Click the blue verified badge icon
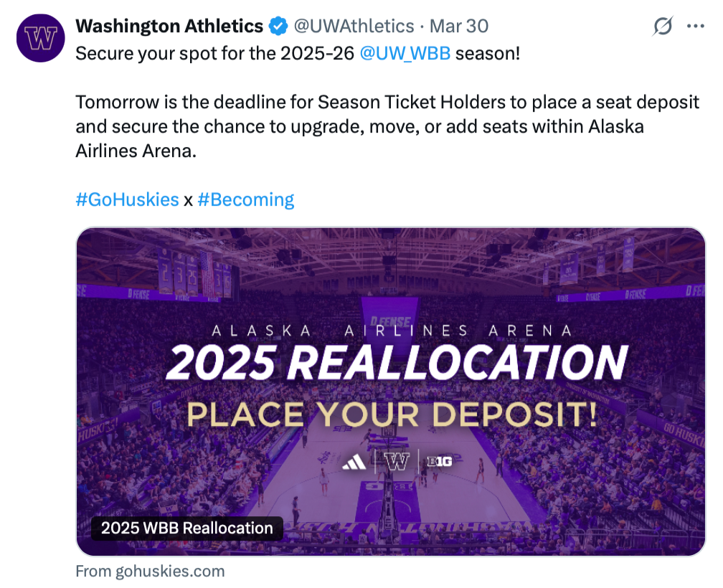This screenshot has width=723, height=588. (278, 27)
